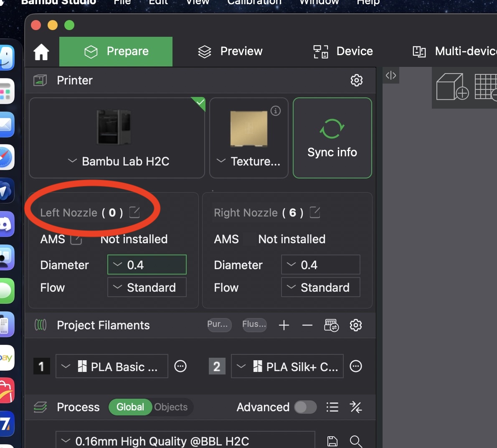Open options for filament 1
Image resolution: width=497 pixels, height=448 pixels.
[x=180, y=366]
